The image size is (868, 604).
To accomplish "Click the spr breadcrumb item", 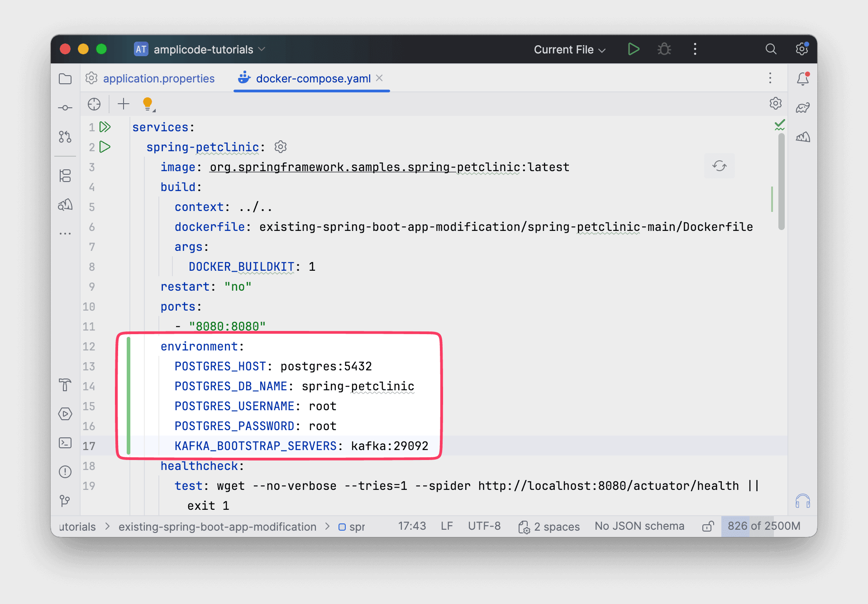I will [x=352, y=527].
